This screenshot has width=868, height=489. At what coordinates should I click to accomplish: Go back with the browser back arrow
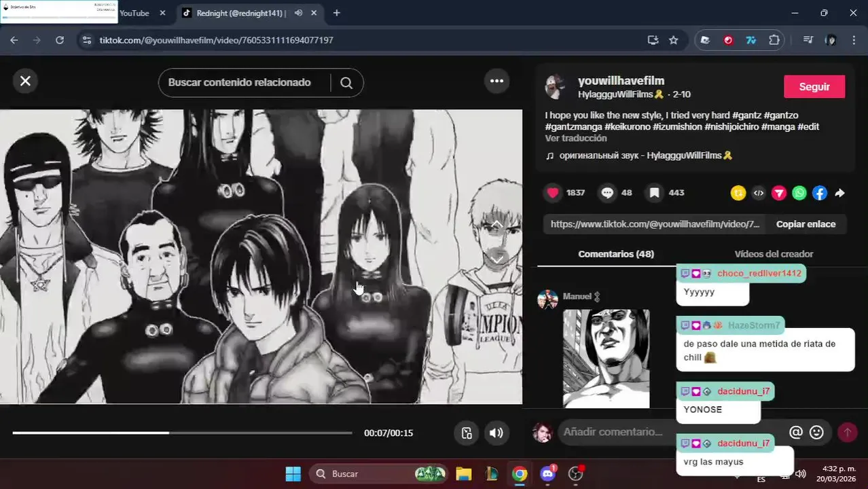click(x=14, y=40)
